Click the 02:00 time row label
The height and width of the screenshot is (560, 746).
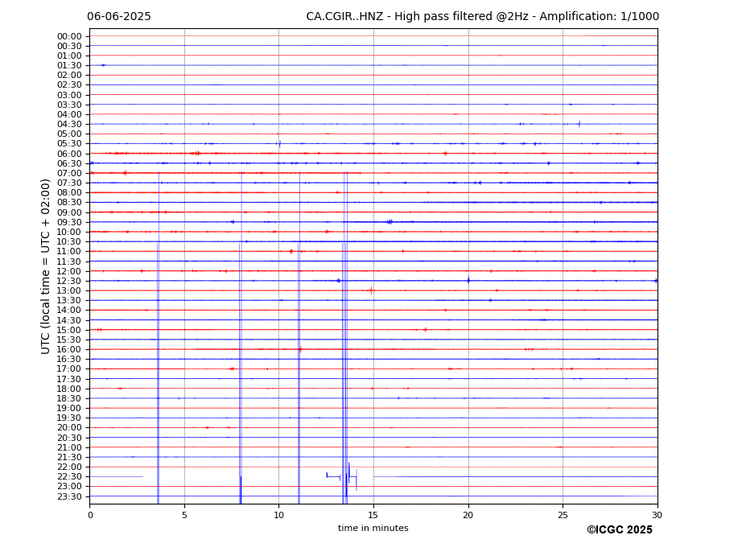coord(69,75)
